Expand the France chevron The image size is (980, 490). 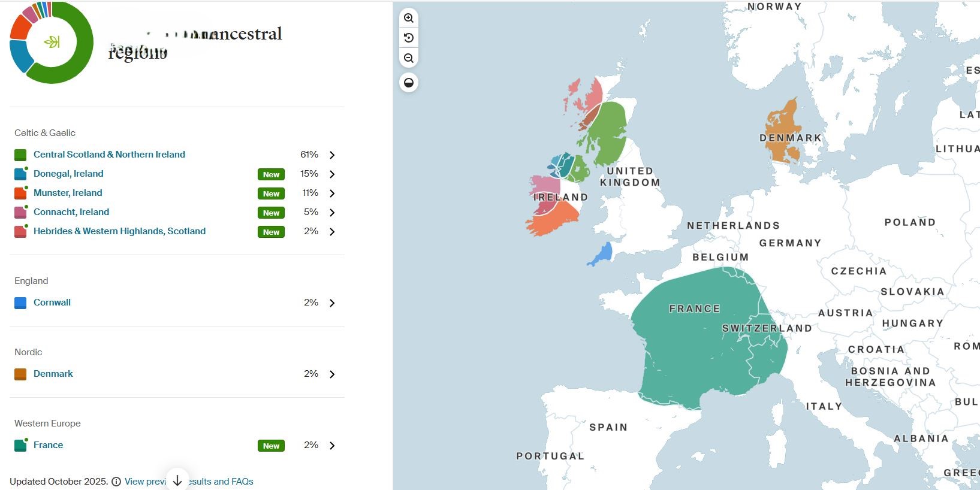[x=332, y=446]
